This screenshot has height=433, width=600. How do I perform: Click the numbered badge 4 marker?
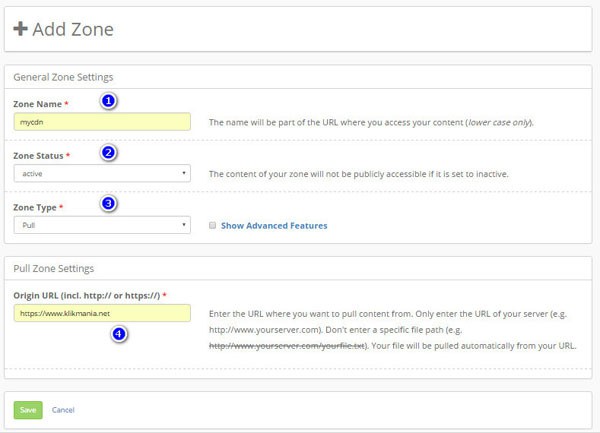click(119, 334)
